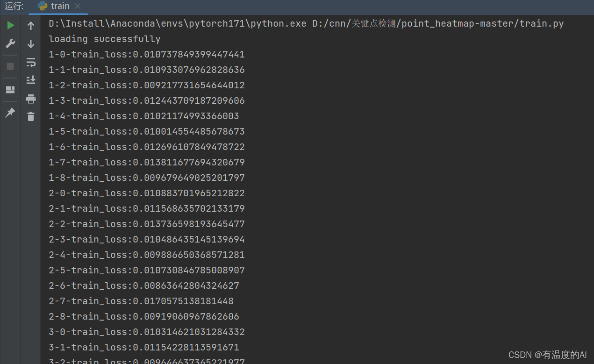Toggle scroll to end of output

point(31,80)
